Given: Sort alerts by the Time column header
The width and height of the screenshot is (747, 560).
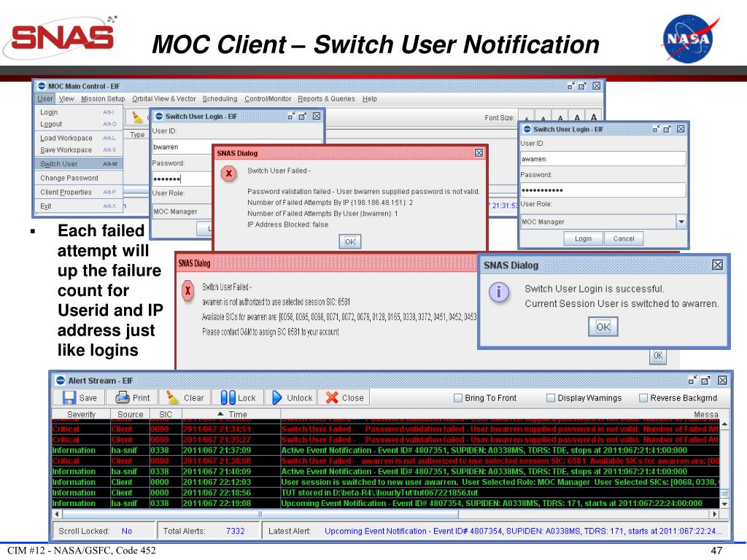Looking at the screenshot, I should tap(231, 414).
